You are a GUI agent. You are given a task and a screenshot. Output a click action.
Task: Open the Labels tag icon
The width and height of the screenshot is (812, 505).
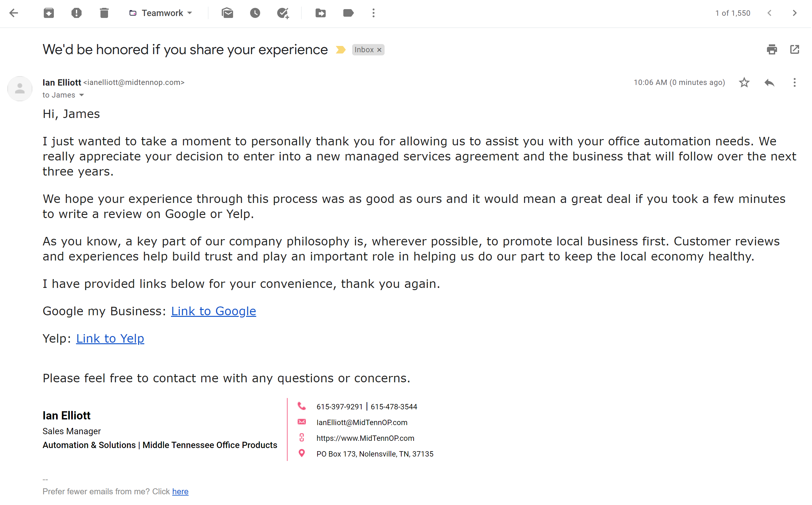pos(349,13)
